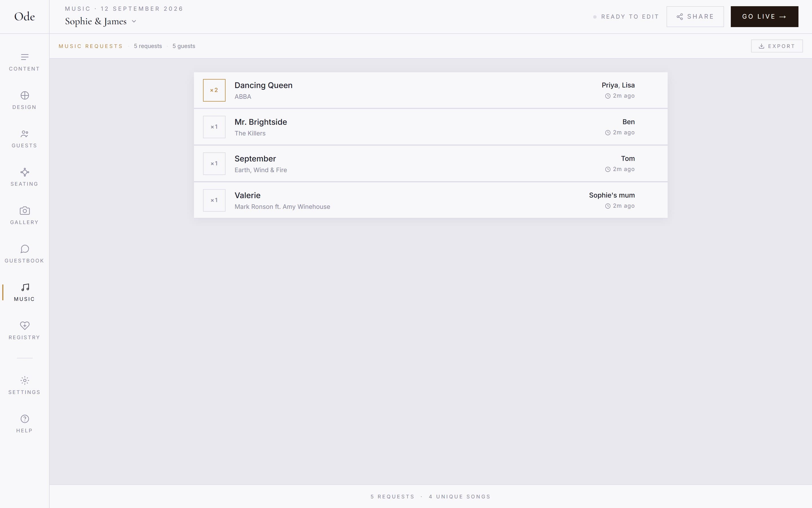
Task: Switch to the Design sidebar label
Action: tap(25, 107)
